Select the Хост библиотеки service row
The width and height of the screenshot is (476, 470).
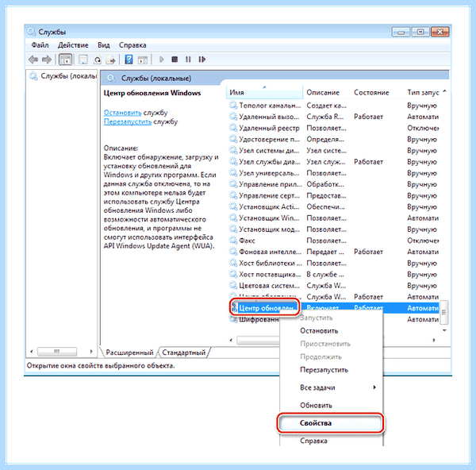coord(334,263)
